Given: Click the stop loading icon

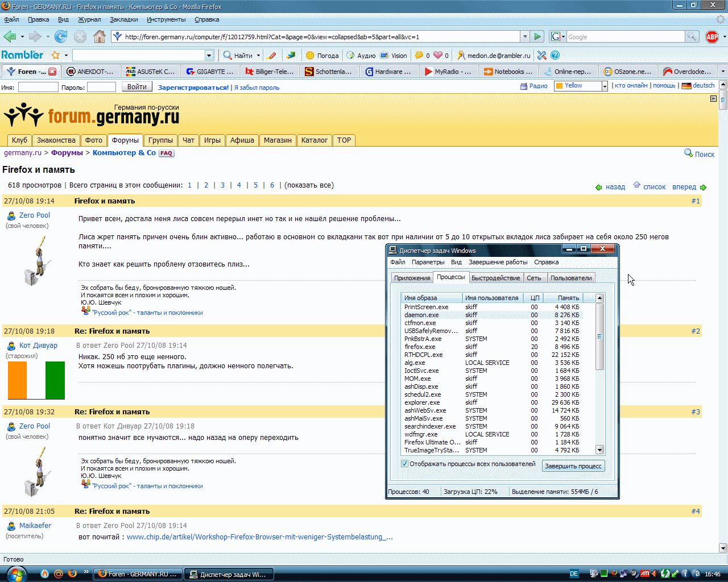Looking at the screenshot, I should tap(80, 37).
